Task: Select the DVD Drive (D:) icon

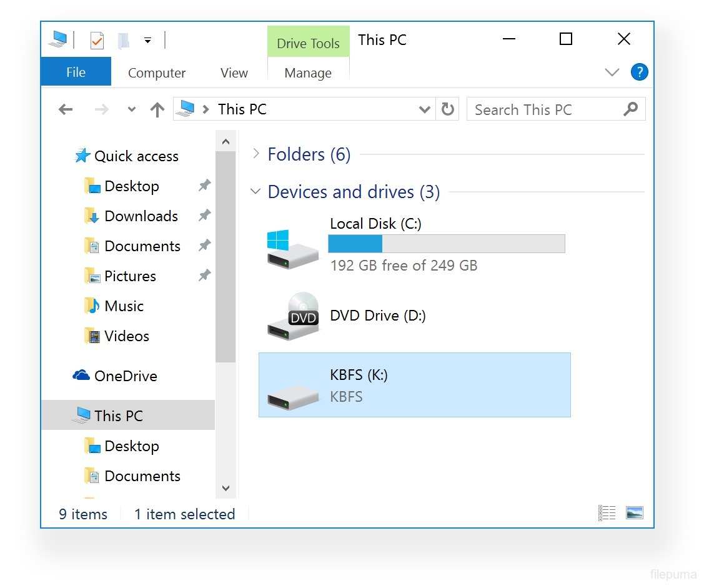Action: (x=293, y=317)
